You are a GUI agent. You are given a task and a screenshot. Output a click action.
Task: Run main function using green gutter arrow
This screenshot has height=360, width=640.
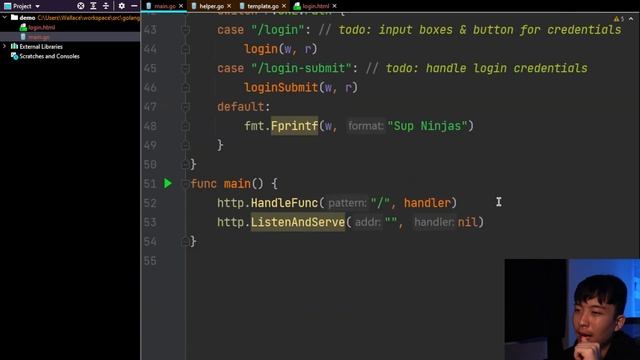pos(168,183)
